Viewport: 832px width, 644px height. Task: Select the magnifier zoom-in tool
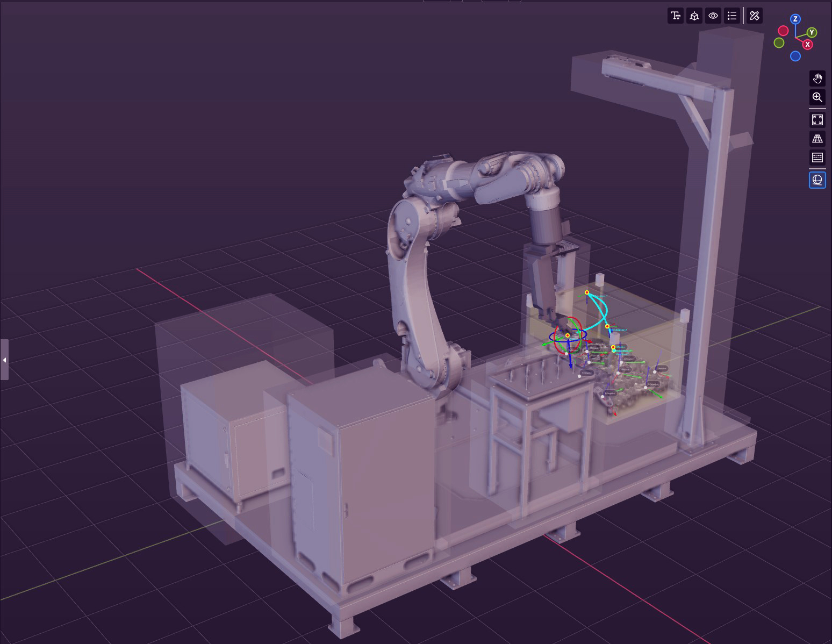817,97
